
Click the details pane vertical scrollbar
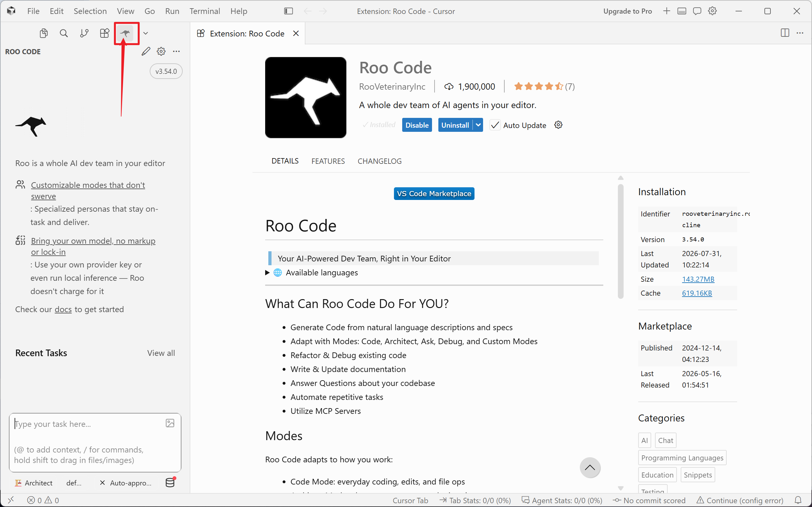(620, 241)
